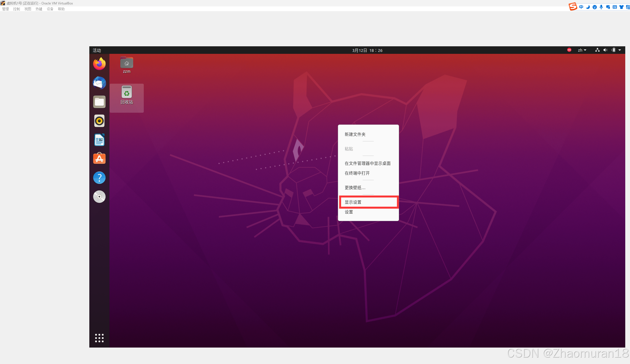Viewport: 630px width, 364px height.
Task: Open the Help question mark icon
Action: pyautogui.click(x=99, y=178)
